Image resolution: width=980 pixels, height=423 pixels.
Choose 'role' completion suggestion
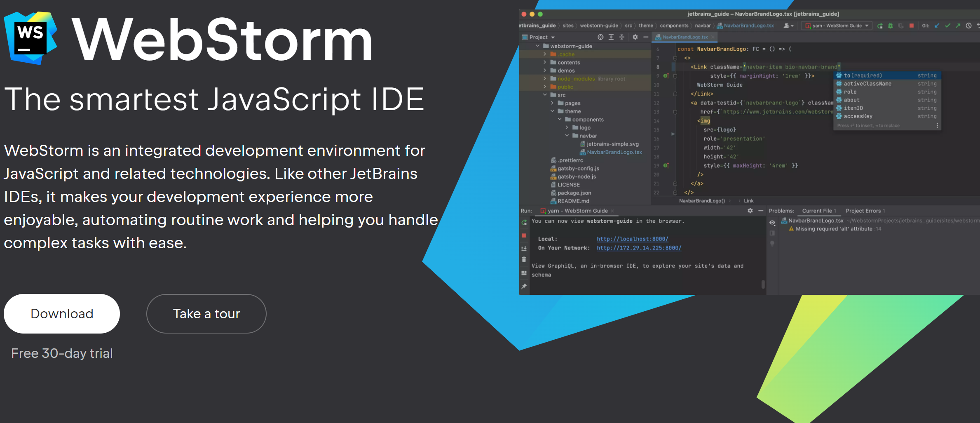887,92
